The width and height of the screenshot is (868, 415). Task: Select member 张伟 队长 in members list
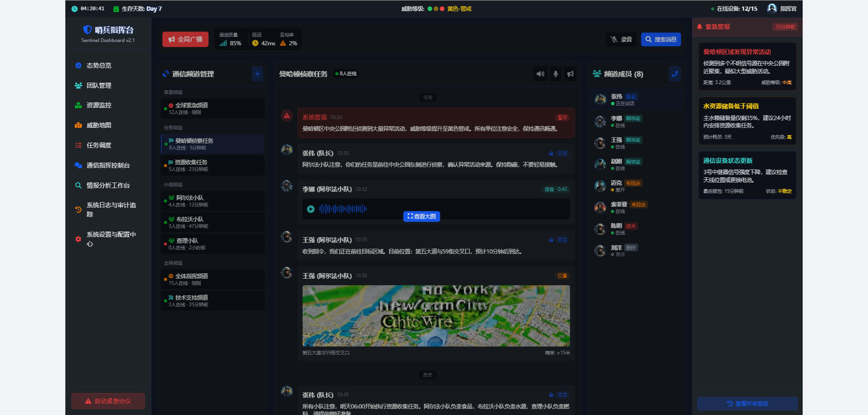click(x=637, y=100)
